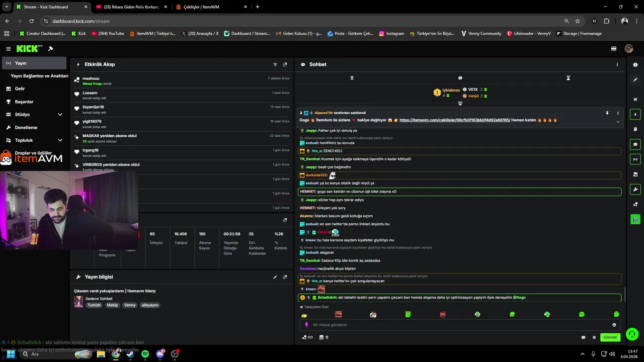Click the channel points infinity icon
Image resolution: width=644 pixels, height=362 pixels.
(x=307, y=337)
